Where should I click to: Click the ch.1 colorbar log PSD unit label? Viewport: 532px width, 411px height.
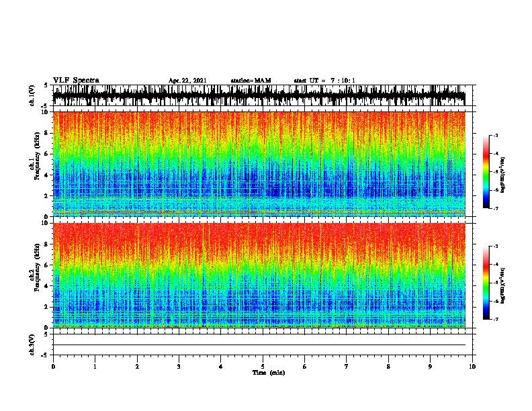[503, 175]
